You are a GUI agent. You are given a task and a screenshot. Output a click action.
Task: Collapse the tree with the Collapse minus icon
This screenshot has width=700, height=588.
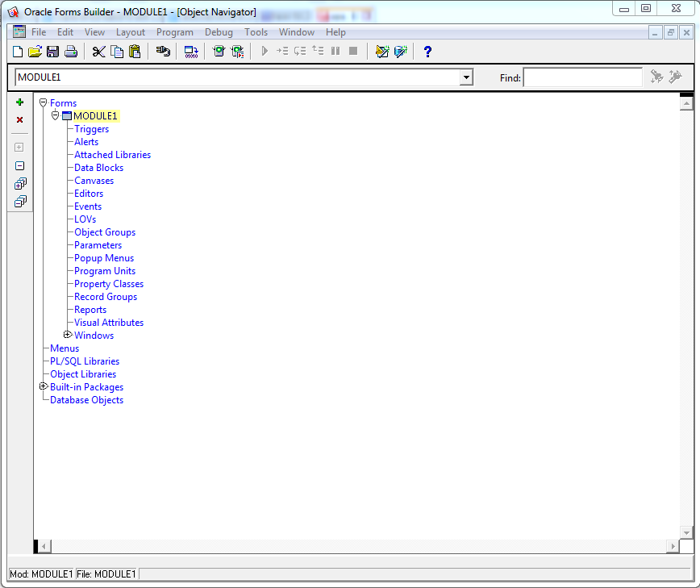click(19, 165)
